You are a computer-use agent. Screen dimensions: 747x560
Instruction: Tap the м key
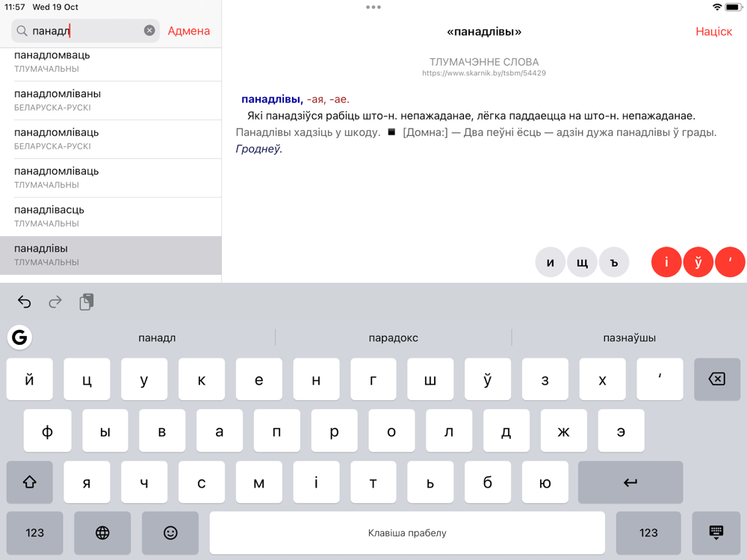(258, 482)
